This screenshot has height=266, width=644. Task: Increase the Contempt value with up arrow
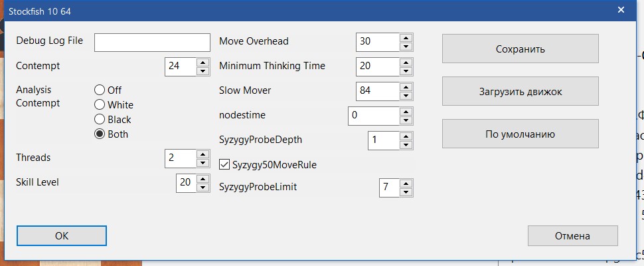(x=203, y=63)
